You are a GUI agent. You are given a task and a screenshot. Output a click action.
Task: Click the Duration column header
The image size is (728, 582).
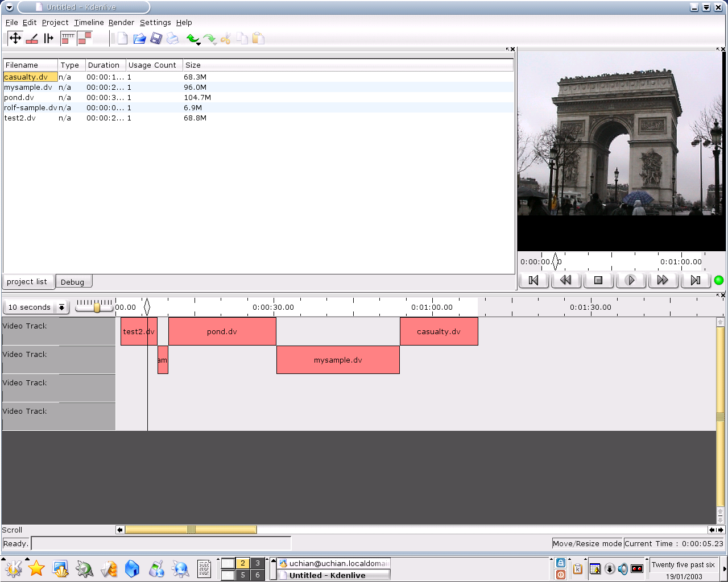105,65
